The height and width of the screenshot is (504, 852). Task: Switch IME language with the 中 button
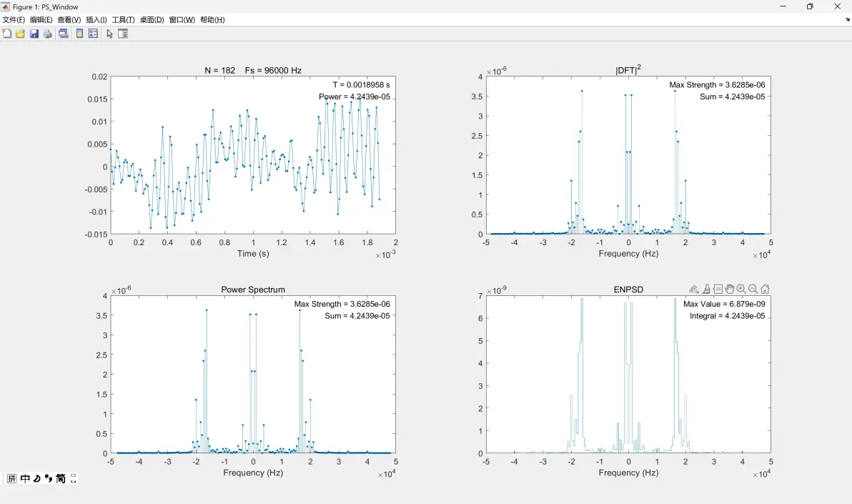click(25, 478)
